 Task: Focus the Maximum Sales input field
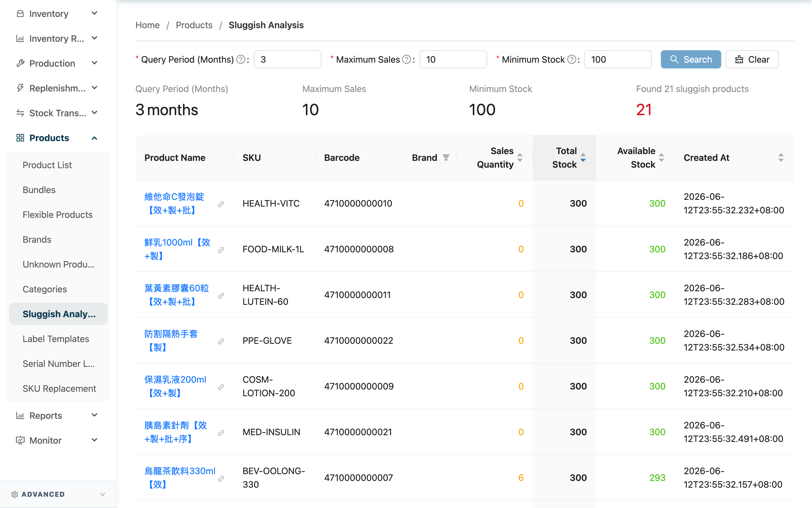point(453,60)
